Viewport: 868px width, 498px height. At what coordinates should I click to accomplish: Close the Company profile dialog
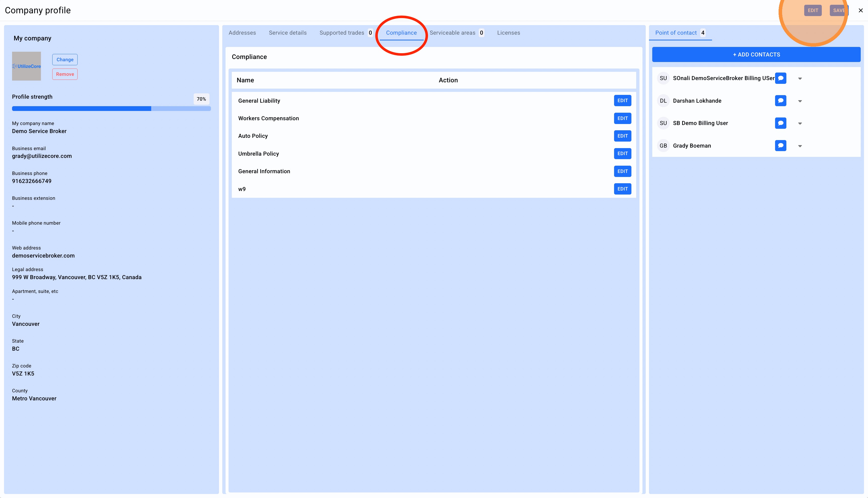pyautogui.click(x=860, y=10)
